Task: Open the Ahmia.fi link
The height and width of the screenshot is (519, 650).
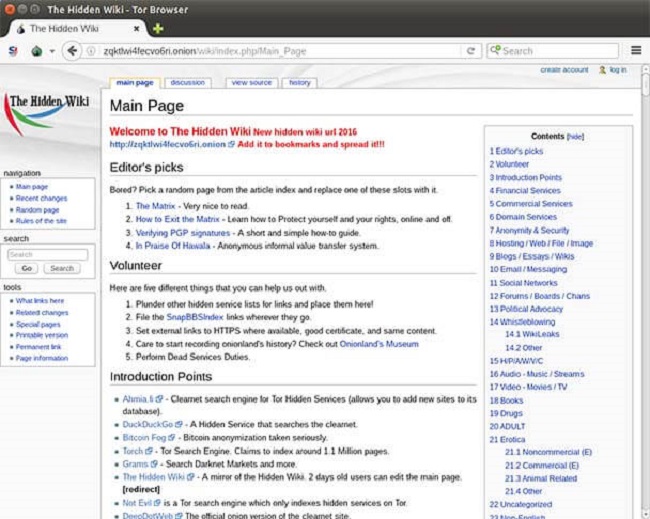Action: coord(138,399)
